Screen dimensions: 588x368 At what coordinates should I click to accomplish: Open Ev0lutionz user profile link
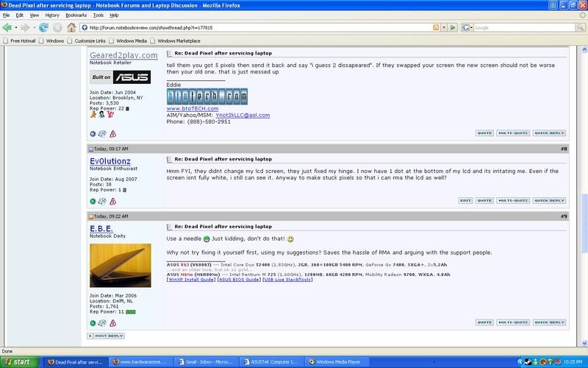coord(110,161)
